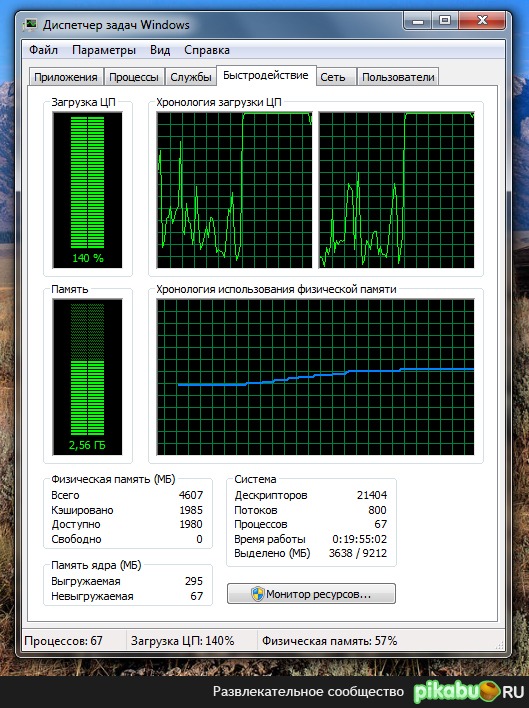Click the Монитор ресурсов button
529x708 pixels.
pos(311,594)
